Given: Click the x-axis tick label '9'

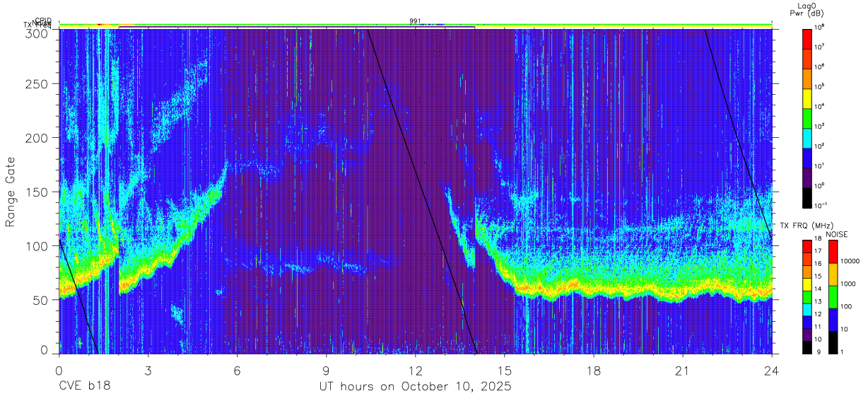Looking at the screenshot, I should click(326, 371).
